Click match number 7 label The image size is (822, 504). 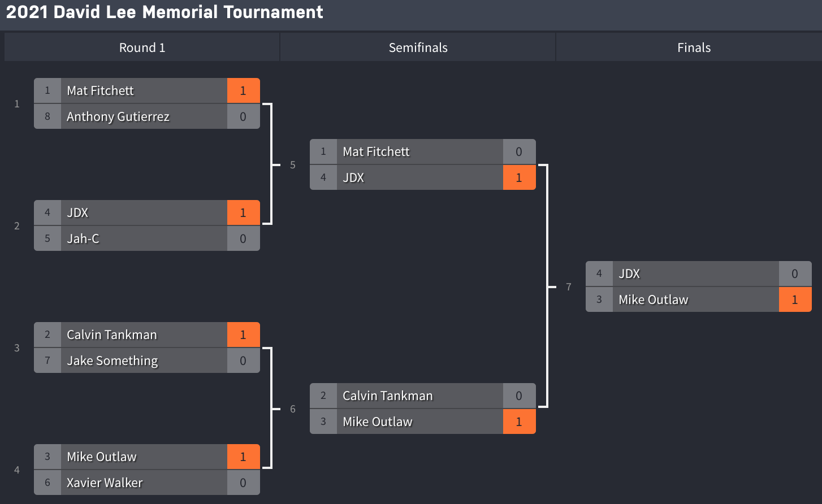(x=568, y=287)
